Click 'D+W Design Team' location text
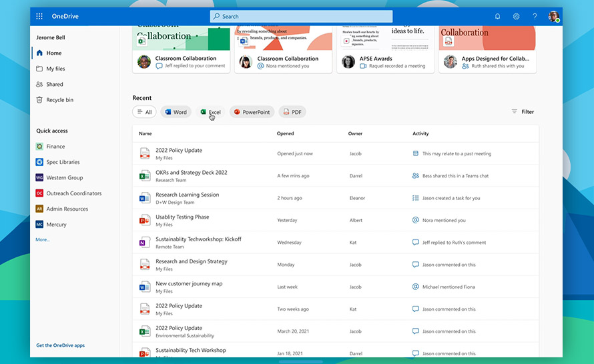594x364 pixels. pyautogui.click(x=175, y=203)
